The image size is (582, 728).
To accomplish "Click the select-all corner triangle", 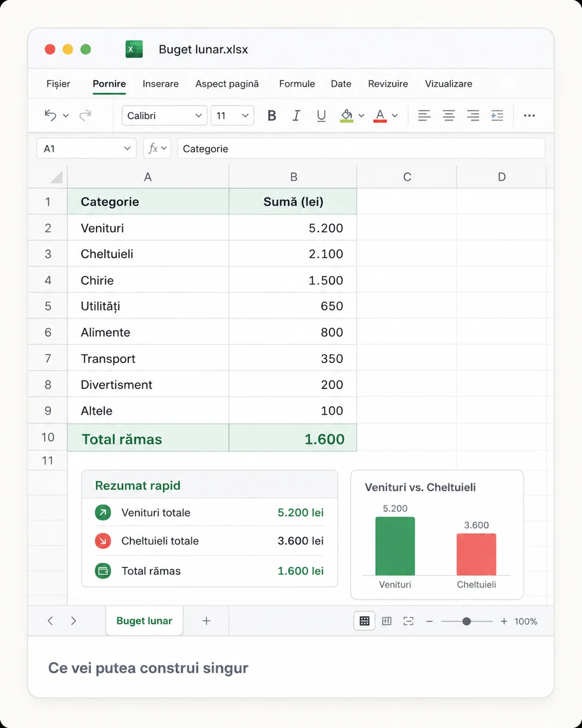I will [56, 177].
